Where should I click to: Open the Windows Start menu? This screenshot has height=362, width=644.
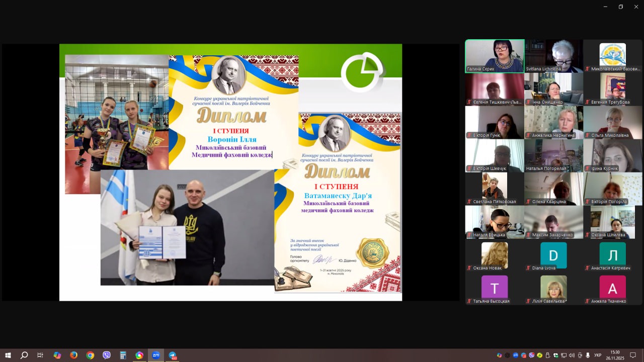(x=8, y=355)
